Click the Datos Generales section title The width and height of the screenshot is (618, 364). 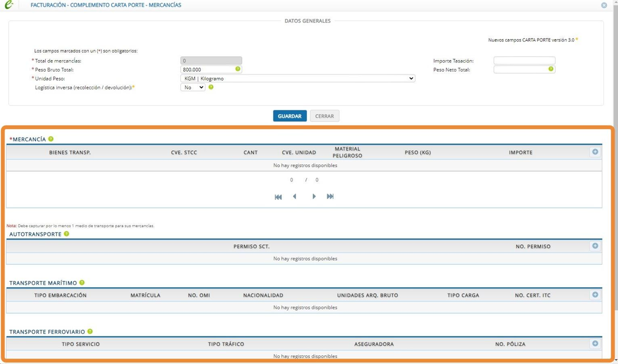click(307, 21)
